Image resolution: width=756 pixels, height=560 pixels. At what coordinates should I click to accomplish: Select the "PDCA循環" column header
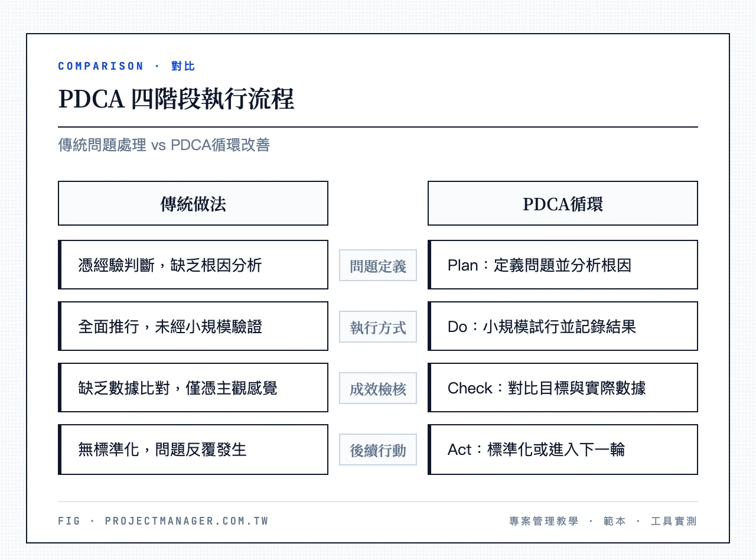click(563, 203)
